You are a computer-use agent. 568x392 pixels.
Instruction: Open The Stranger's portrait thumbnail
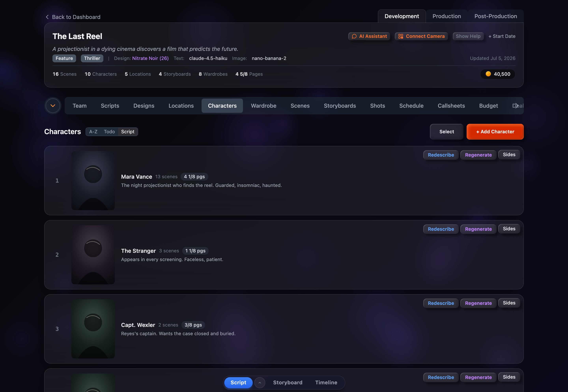click(93, 255)
